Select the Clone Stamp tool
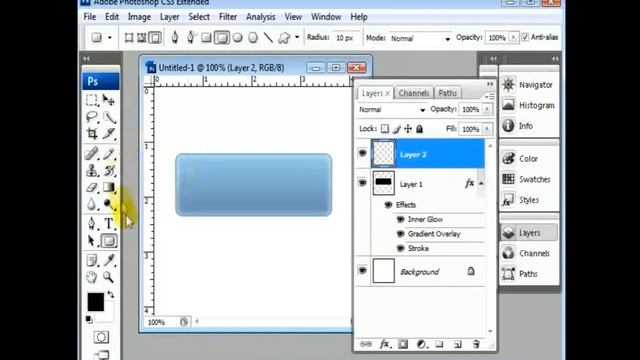 [x=92, y=170]
